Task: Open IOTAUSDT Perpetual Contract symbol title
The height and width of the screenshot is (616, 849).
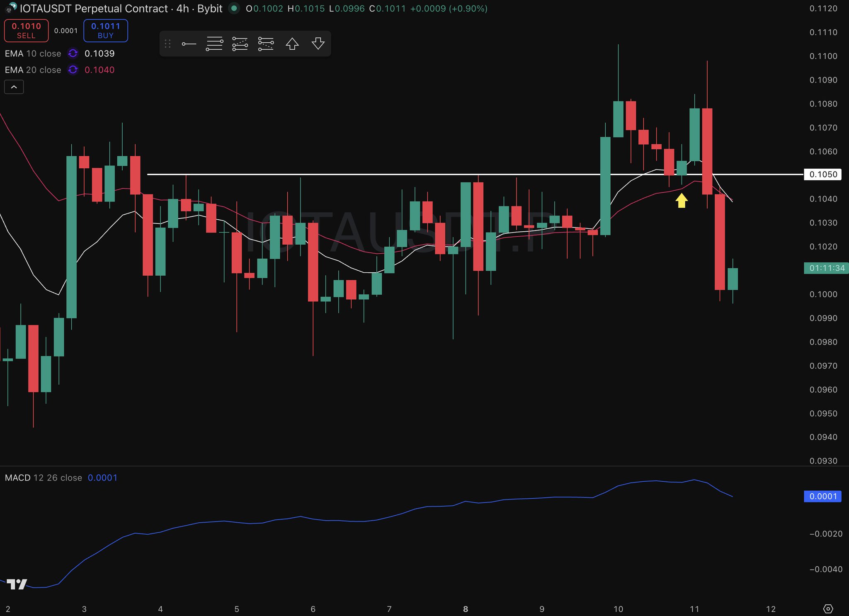Action: coord(94,8)
